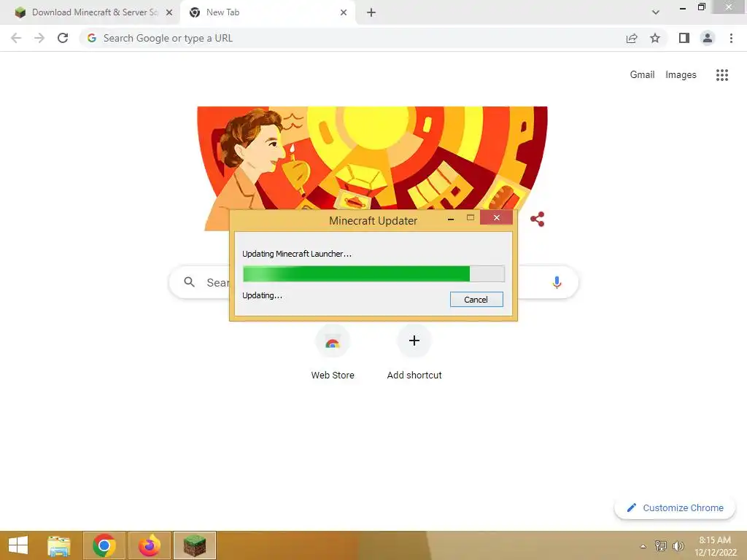Click the Add shortcut plus icon

(414, 341)
